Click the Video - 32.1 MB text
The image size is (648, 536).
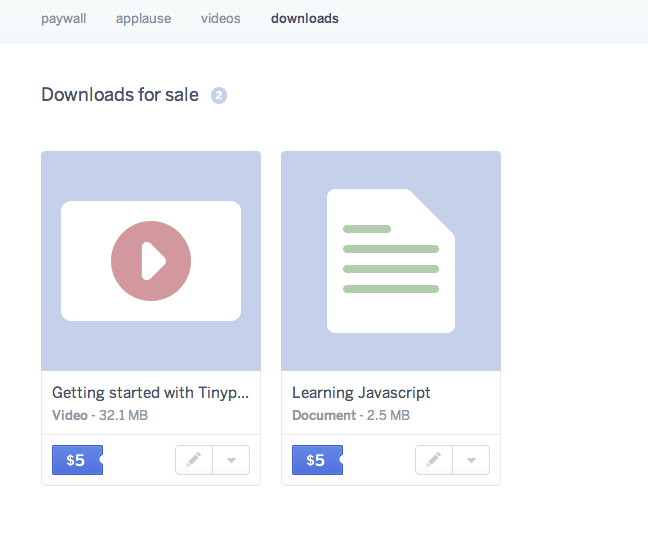(100, 415)
